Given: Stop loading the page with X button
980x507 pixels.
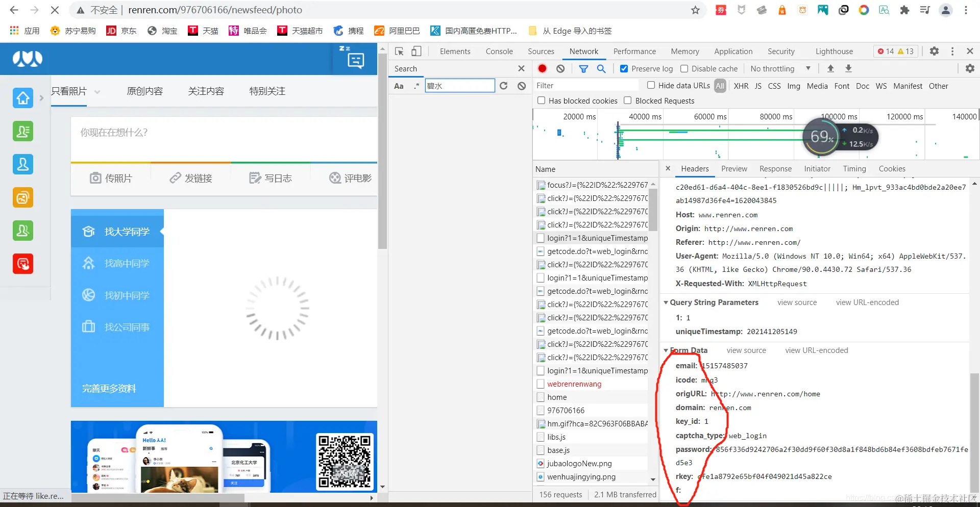Looking at the screenshot, I should pos(55,10).
